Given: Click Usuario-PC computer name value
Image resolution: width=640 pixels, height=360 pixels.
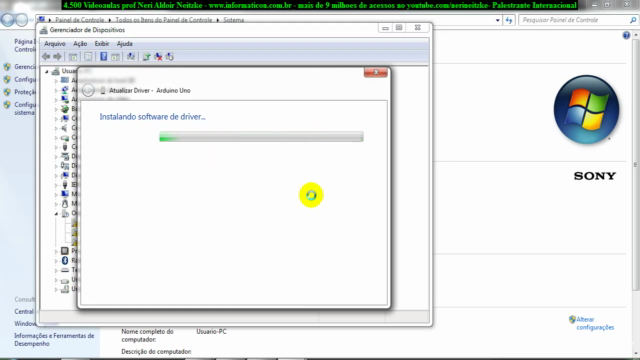Looking at the screenshot, I should (211, 332).
